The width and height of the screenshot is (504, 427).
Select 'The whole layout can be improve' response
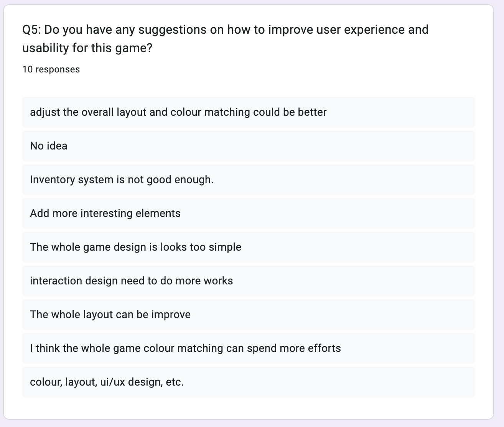249,315
